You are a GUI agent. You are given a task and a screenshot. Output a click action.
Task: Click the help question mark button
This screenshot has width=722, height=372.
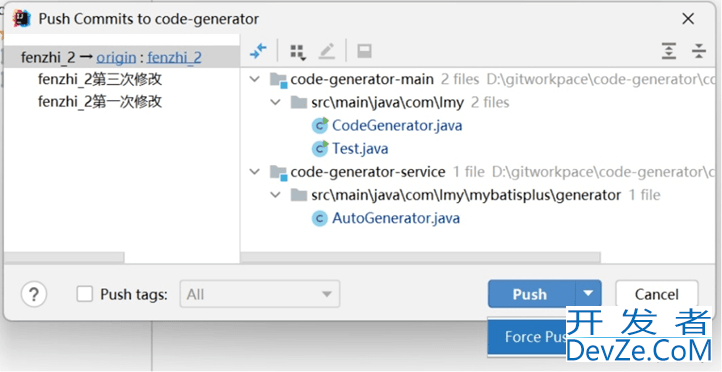pyautogui.click(x=34, y=294)
